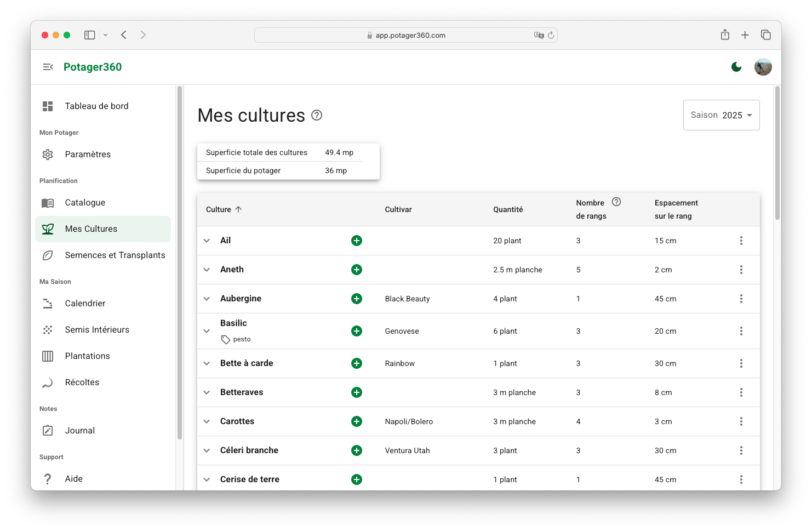Expand the Betteraves row chevron
The height and width of the screenshot is (531, 812).
(x=207, y=392)
